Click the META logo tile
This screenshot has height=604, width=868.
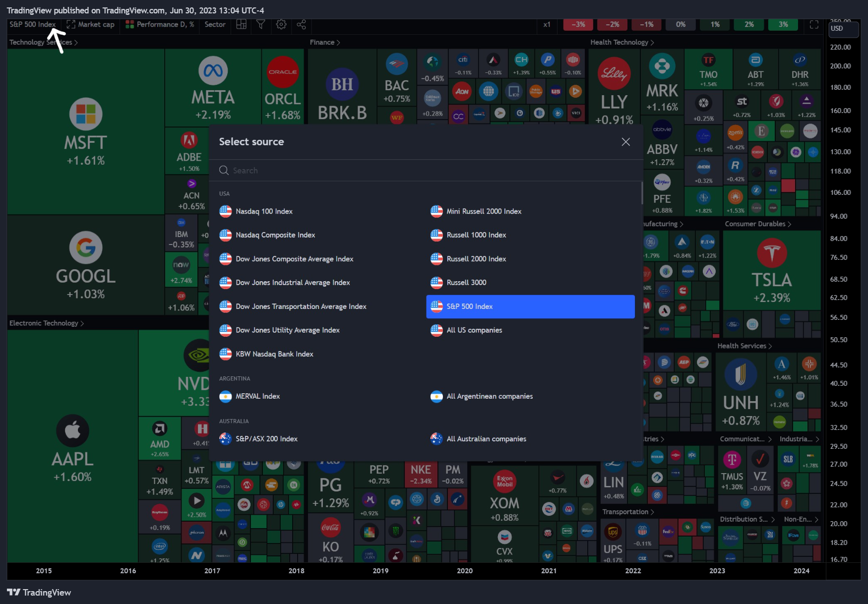pos(213,71)
